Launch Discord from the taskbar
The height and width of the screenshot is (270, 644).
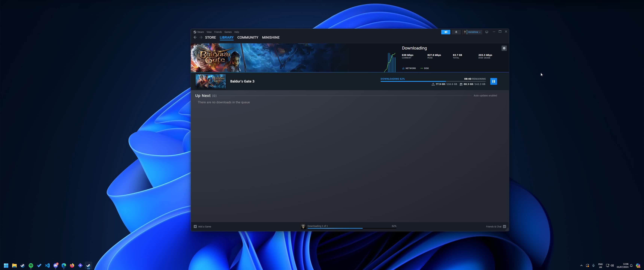pos(55,265)
